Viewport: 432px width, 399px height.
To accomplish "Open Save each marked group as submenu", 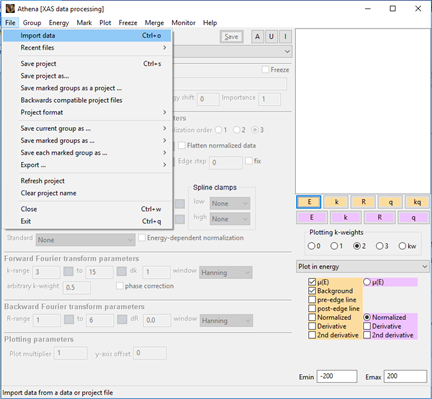I will pos(87,153).
